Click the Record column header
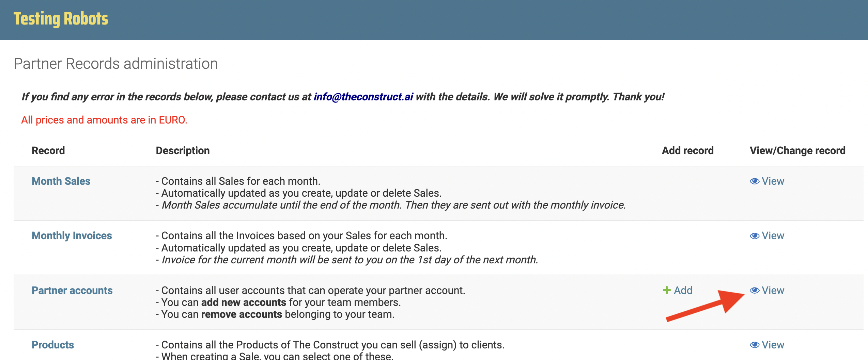Image resolution: width=868 pixels, height=360 pixels. tap(48, 150)
